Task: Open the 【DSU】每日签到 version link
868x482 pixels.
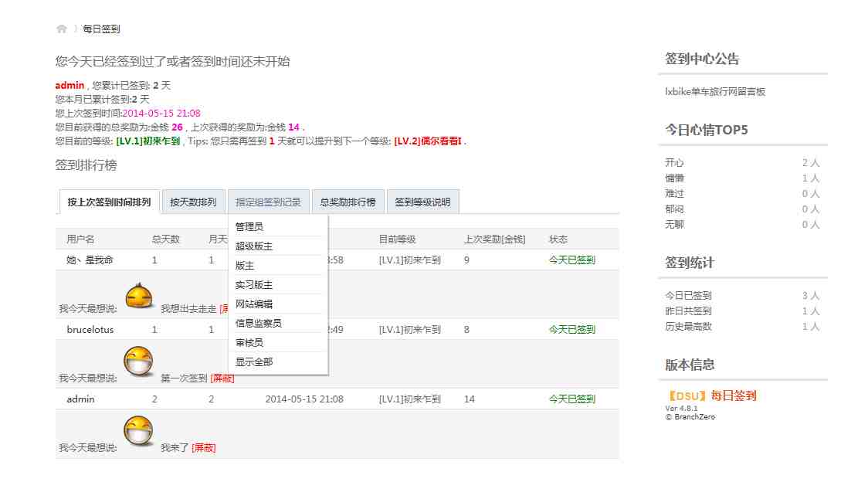Action: [x=710, y=395]
